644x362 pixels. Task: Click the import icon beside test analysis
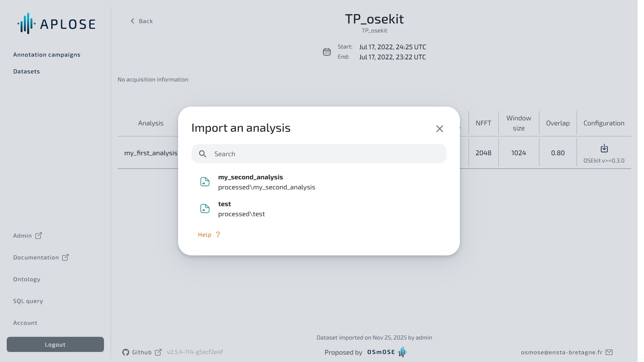click(x=205, y=208)
